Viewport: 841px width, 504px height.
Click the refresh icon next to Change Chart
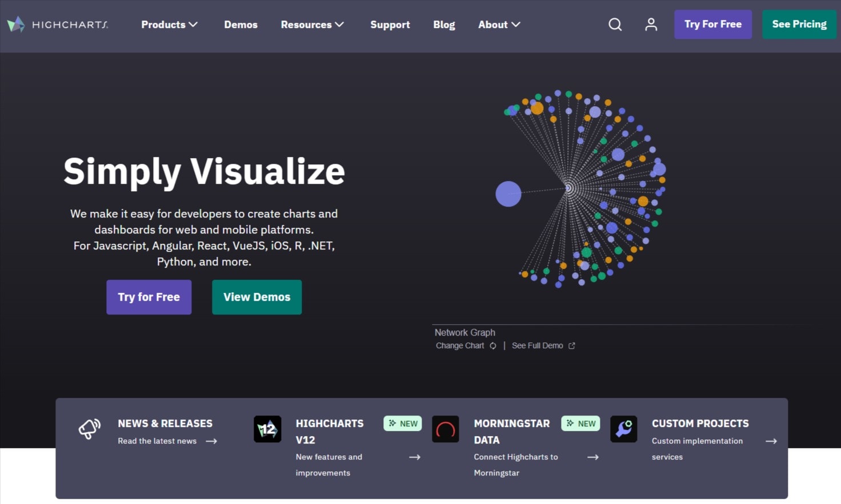(492, 345)
